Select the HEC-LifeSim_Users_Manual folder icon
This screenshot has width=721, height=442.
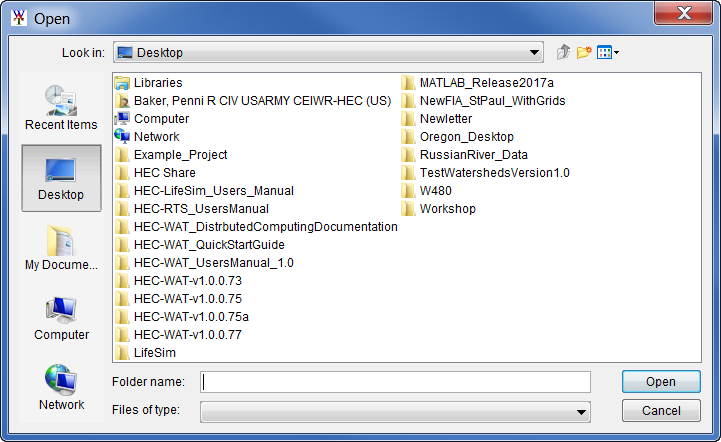click(x=122, y=190)
